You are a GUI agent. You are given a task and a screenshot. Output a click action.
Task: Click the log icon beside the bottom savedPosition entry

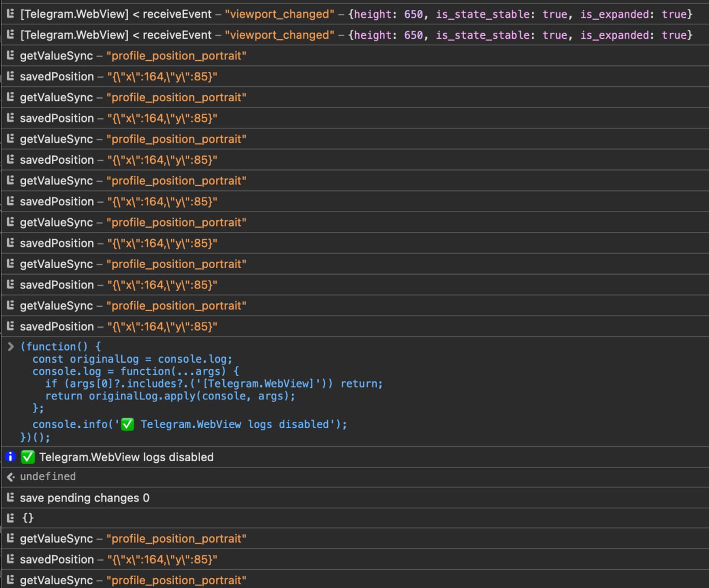[9, 559]
